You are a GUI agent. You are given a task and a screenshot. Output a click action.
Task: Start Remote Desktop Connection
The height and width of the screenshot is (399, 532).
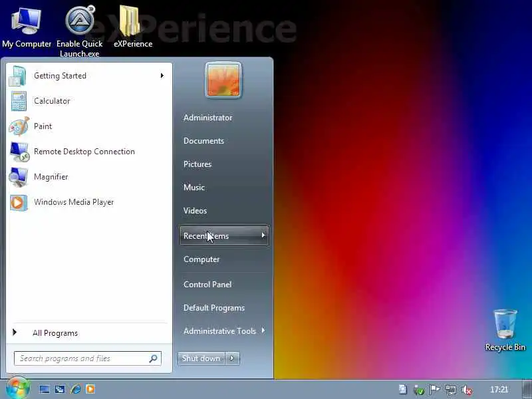(89, 152)
